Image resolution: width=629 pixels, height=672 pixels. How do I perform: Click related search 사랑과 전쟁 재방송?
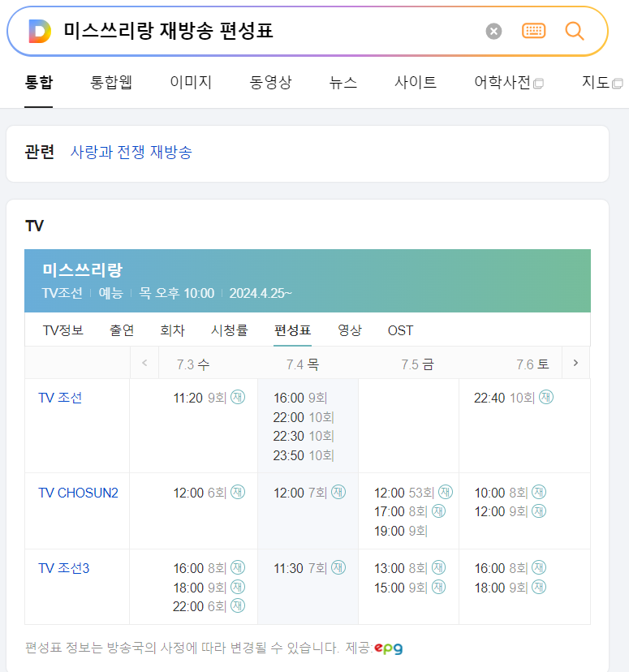pyautogui.click(x=131, y=152)
